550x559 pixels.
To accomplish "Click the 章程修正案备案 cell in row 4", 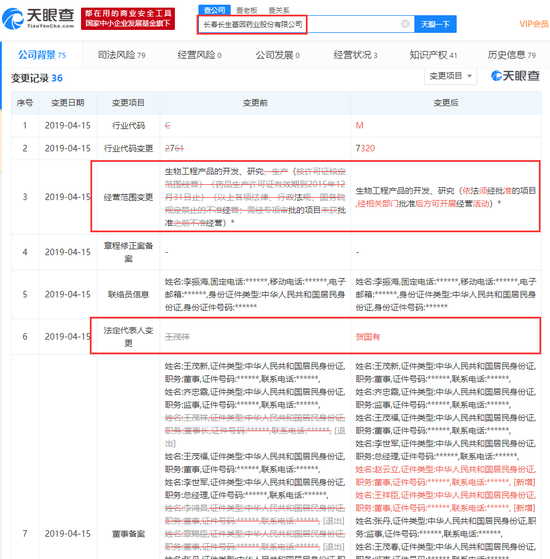I will coord(128,252).
